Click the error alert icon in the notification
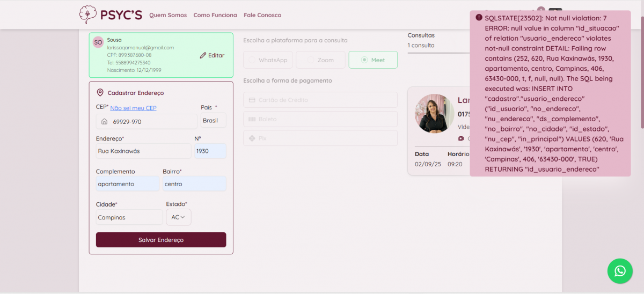 (479, 18)
